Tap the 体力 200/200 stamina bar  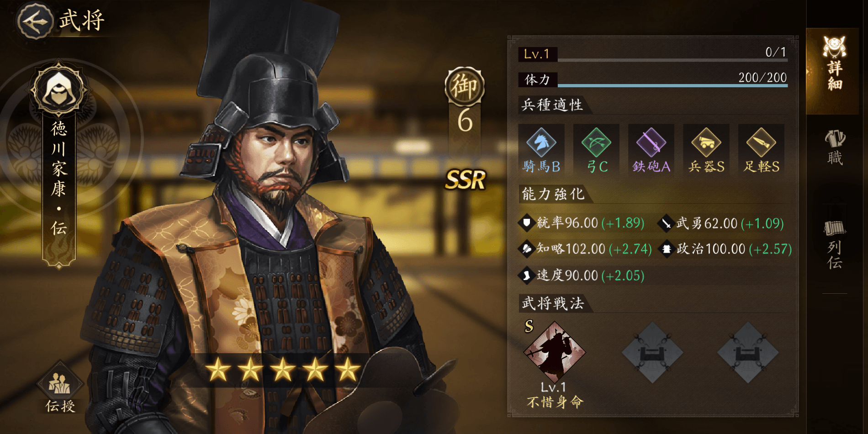[x=653, y=79]
